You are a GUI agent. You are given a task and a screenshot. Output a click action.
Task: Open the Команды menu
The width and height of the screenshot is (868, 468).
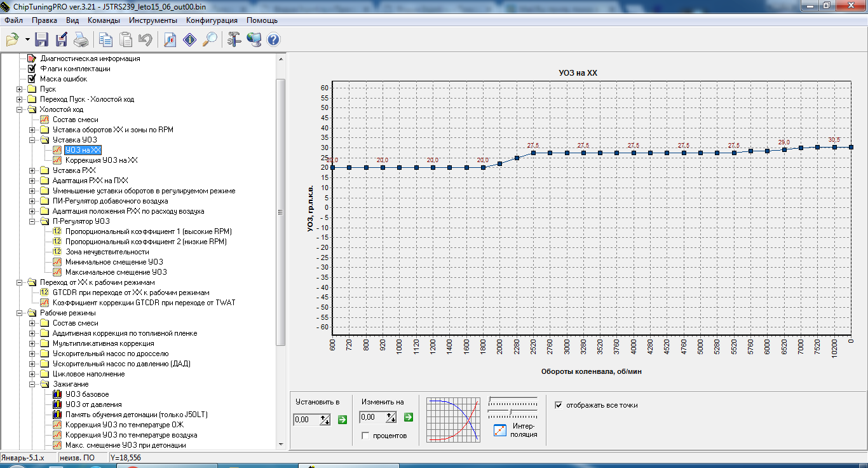click(104, 20)
